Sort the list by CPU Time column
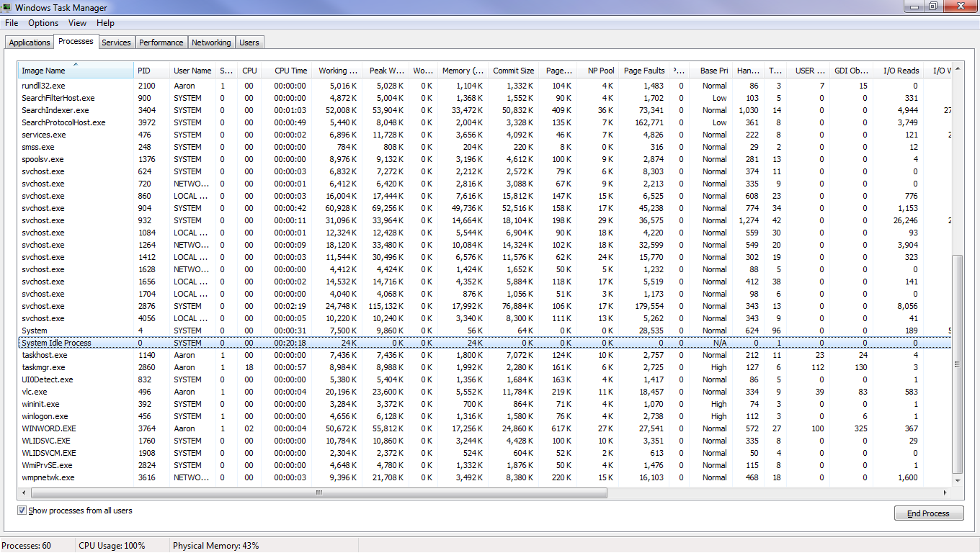 (x=290, y=71)
